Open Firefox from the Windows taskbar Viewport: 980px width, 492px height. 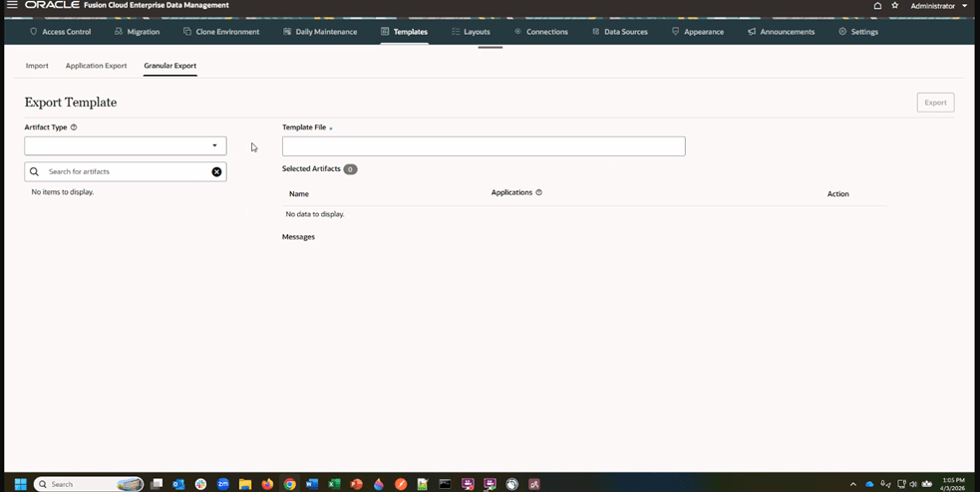click(x=267, y=484)
